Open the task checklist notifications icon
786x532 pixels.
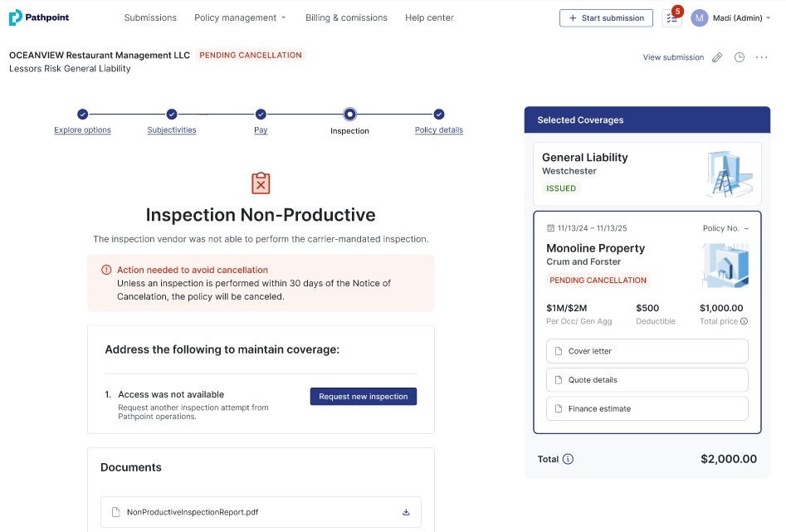tap(671, 18)
